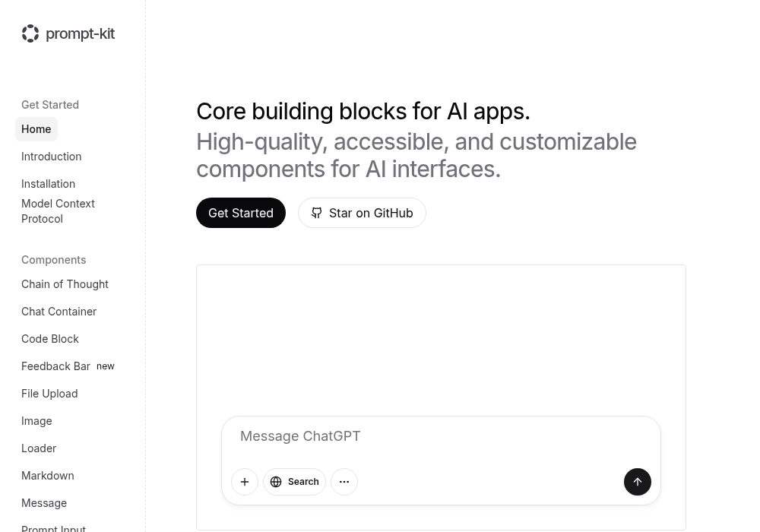This screenshot has width=760, height=532.
Task: Send message with the up arrow button
Action: [x=638, y=482]
